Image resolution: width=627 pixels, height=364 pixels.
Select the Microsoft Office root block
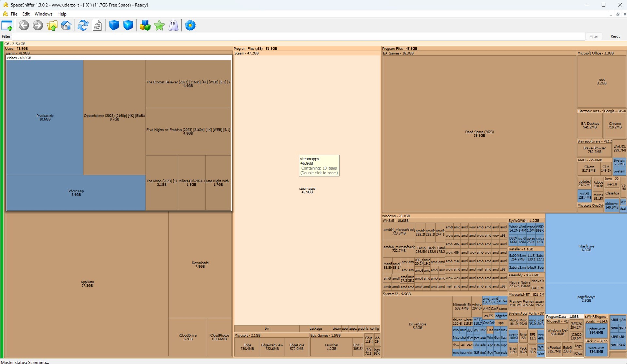pos(602,82)
